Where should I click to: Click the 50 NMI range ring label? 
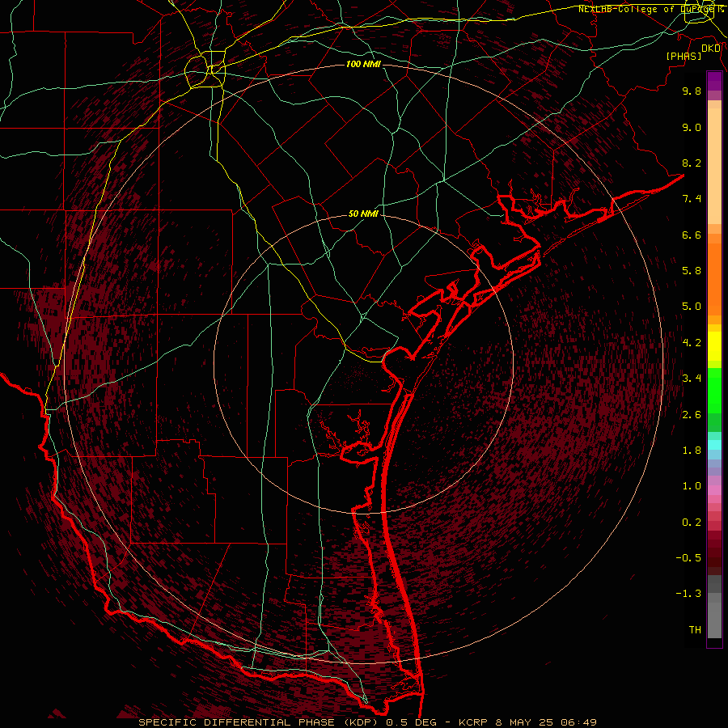(x=363, y=214)
